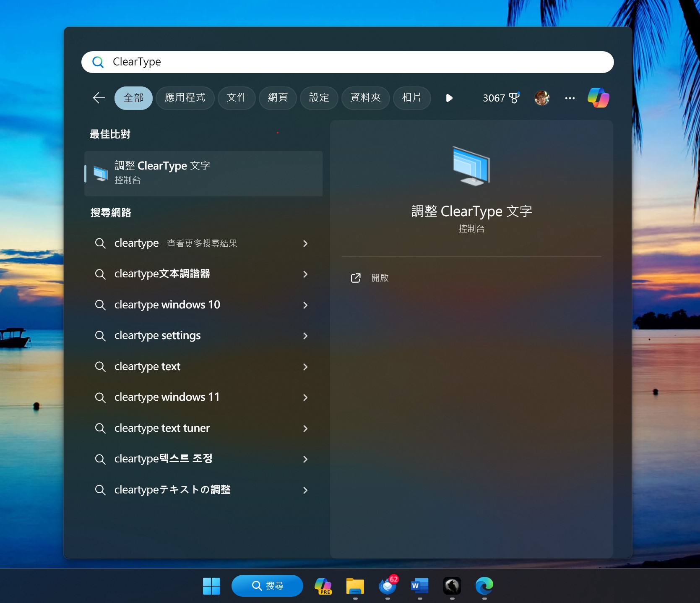Switch to the 設定 filter tab
Image resolution: width=700 pixels, height=603 pixels.
point(319,98)
